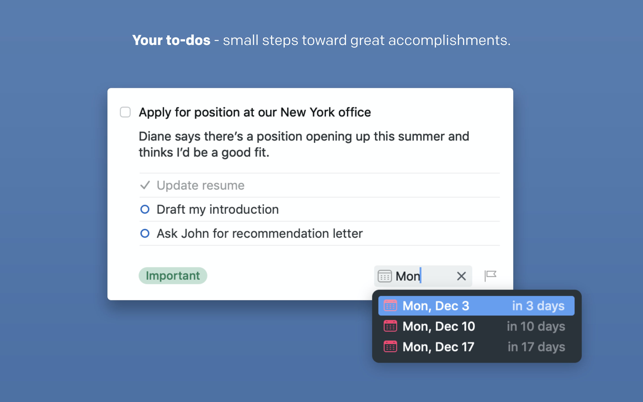Click the Ask John recommendation letter text
Viewport: 643px width, 402px height.
point(259,234)
